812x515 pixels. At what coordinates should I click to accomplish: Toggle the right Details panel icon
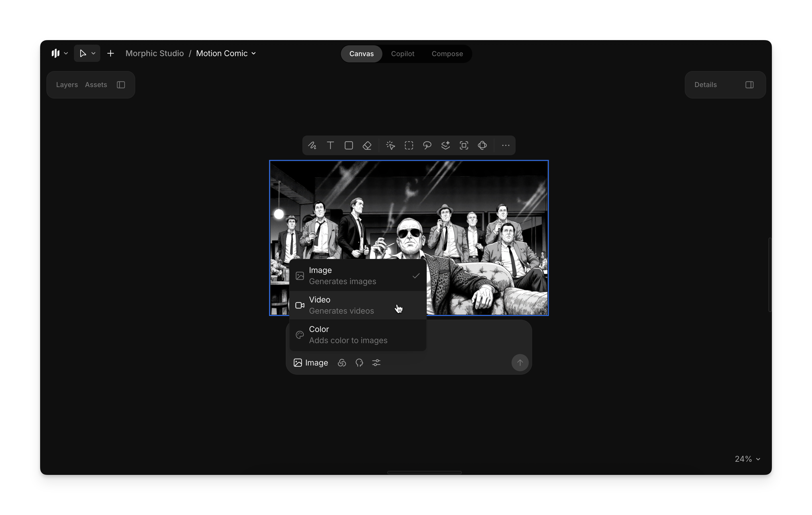pos(749,85)
